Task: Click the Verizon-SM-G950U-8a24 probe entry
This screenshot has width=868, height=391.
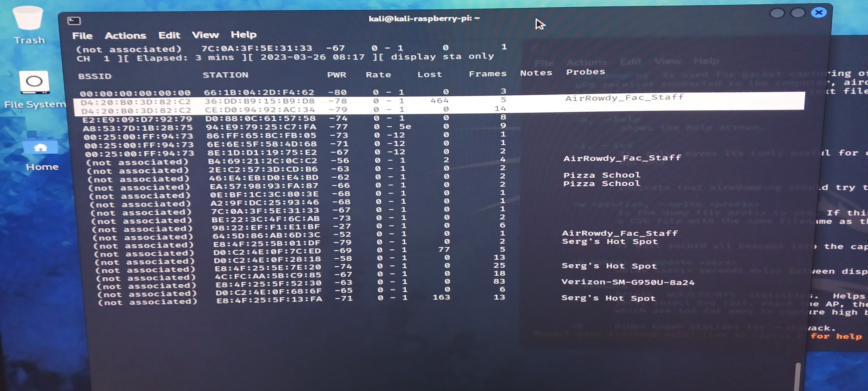Action: (x=628, y=282)
